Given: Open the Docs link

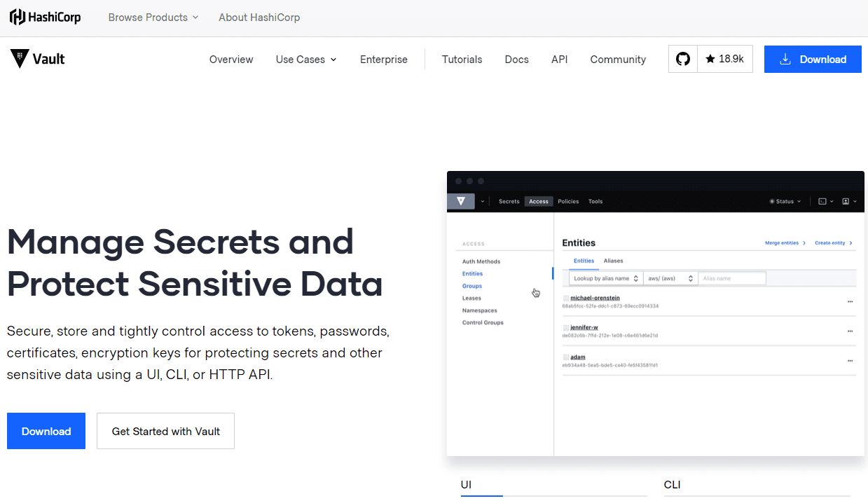Looking at the screenshot, I should coord(516,60).
